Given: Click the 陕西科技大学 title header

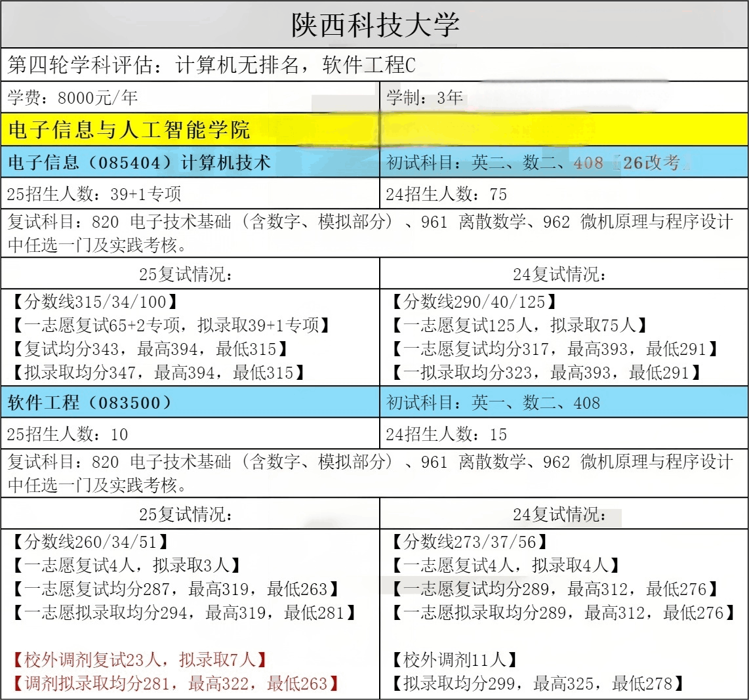Looking at the screenshot, I should 374,26.
